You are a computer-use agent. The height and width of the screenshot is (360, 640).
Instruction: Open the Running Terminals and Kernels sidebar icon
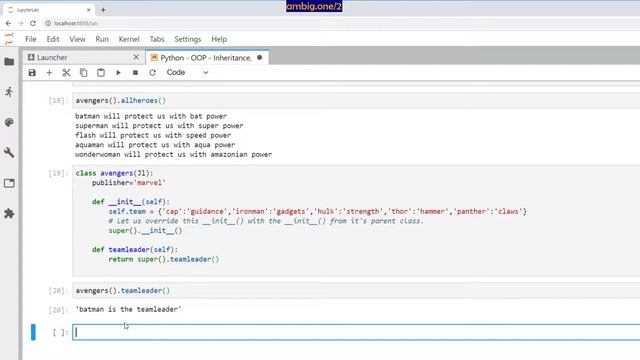point(9,92)
